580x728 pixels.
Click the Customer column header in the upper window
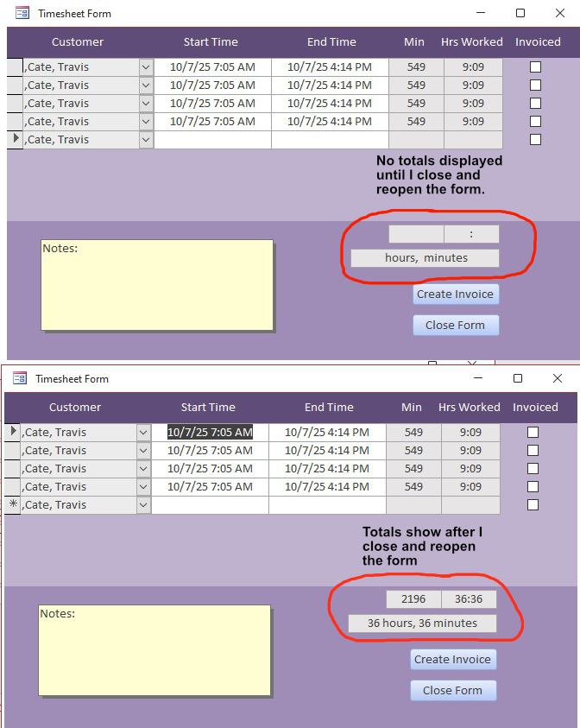(x=78, y=41)
